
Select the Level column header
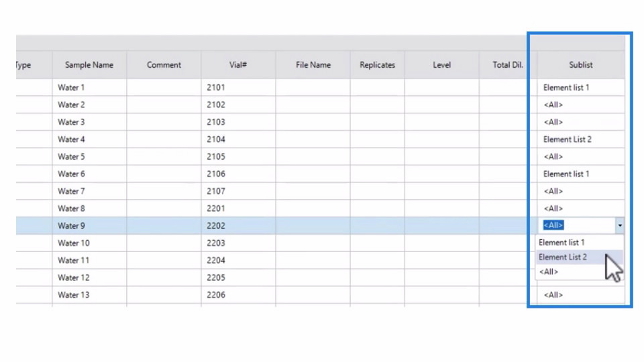click(441, 65)
